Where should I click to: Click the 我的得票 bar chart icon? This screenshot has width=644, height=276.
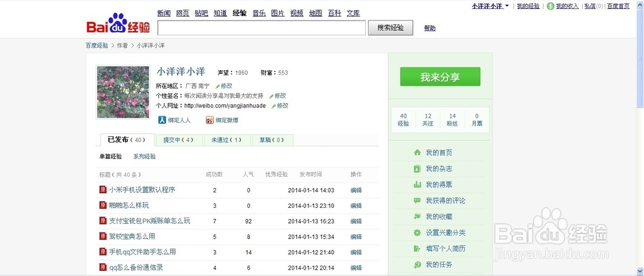point(417,185)
